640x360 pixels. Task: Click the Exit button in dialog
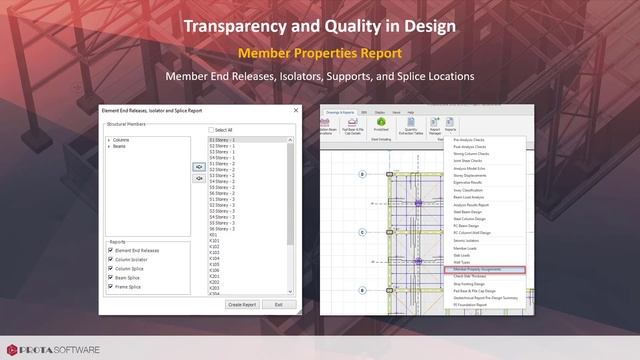[279, 304]
